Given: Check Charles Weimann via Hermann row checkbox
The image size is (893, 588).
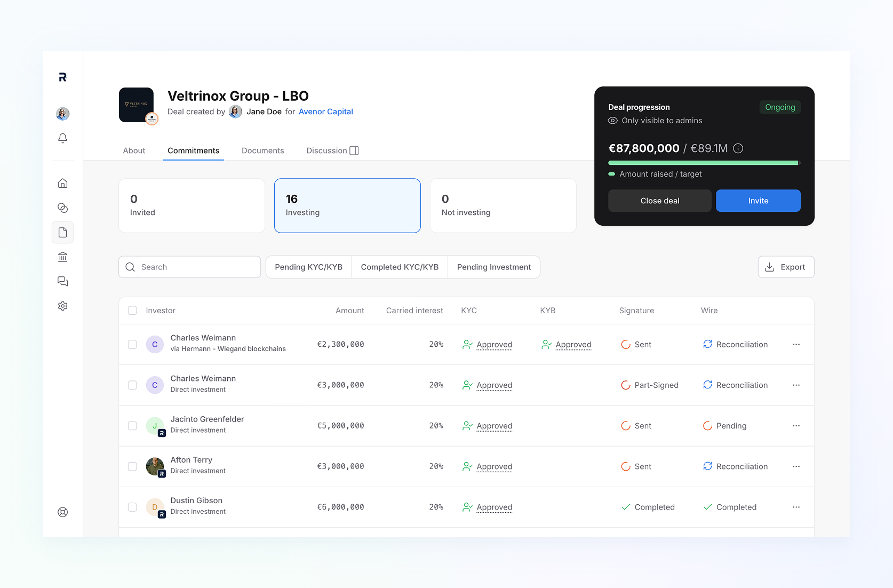Looking at the screenshot, I should pos(132,345).
